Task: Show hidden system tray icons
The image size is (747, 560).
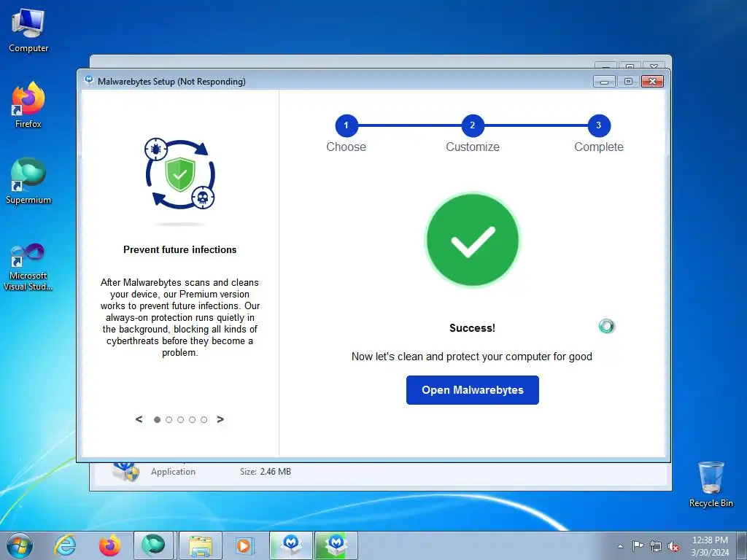Action: pos(620,546)
